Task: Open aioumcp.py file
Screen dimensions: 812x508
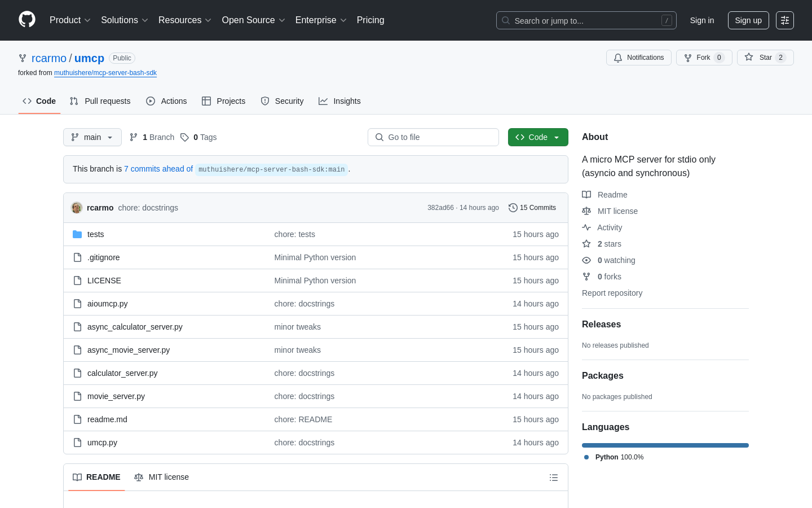Action: pos(107,304)
